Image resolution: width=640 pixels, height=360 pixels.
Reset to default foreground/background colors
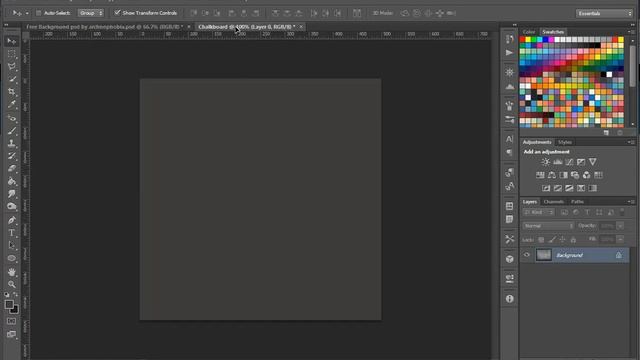7,294
